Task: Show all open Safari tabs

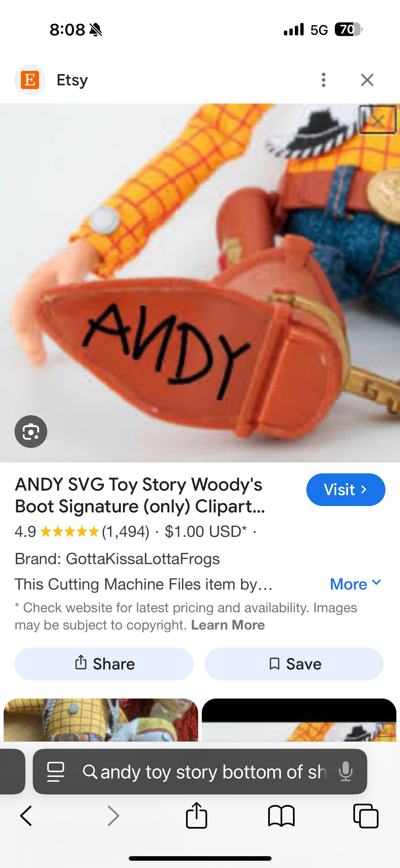Action: (x=366, y=816)
